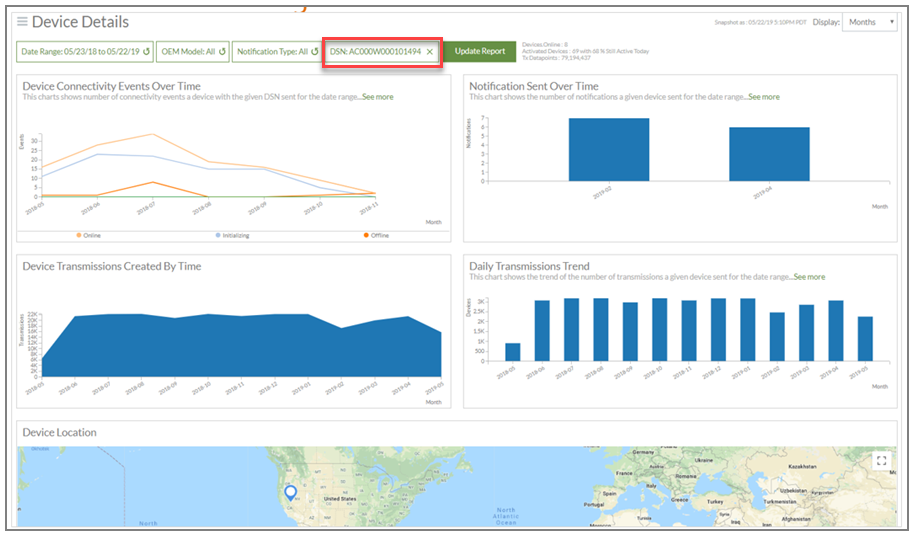Click the Snapshot timestamp text
911x537 pixels.
pos(760,23)
